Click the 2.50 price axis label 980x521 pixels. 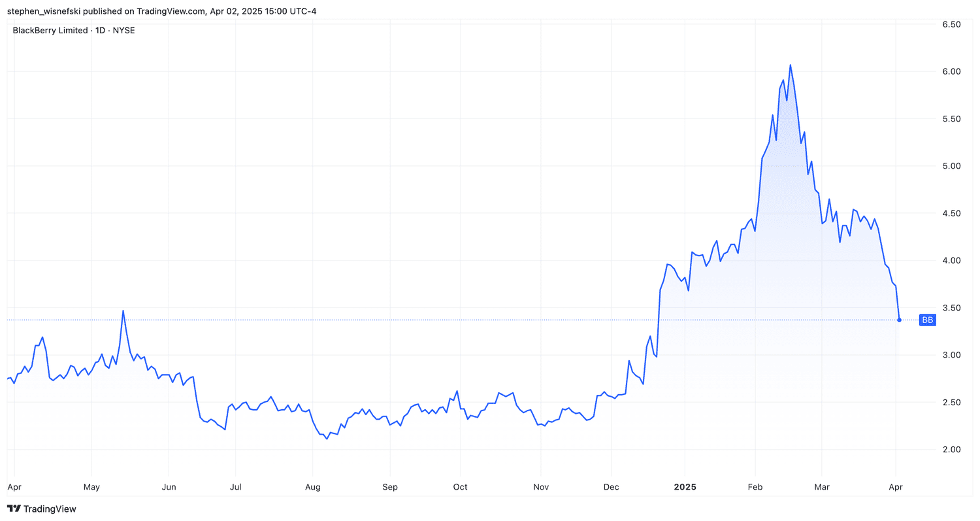click(951, 402)
